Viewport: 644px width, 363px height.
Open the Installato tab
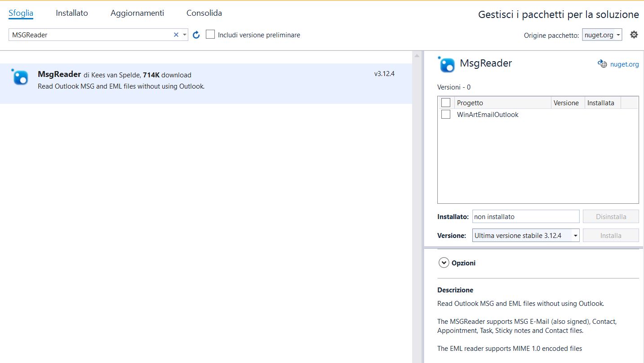72,13
